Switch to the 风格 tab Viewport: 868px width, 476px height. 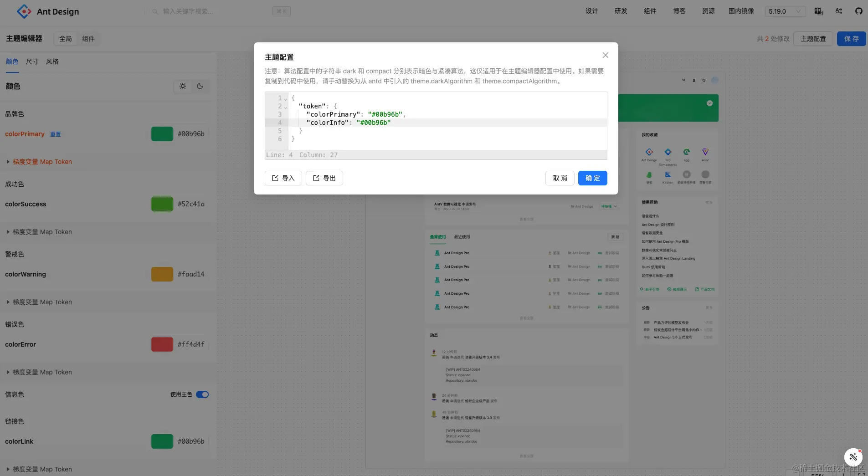coord(52,61)
